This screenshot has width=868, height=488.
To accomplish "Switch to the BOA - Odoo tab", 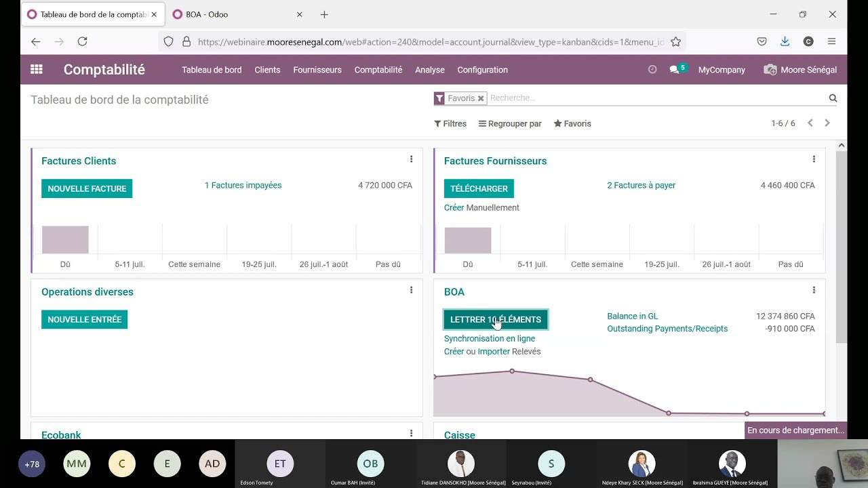I will pyautogui.click(x=237, y=14).
